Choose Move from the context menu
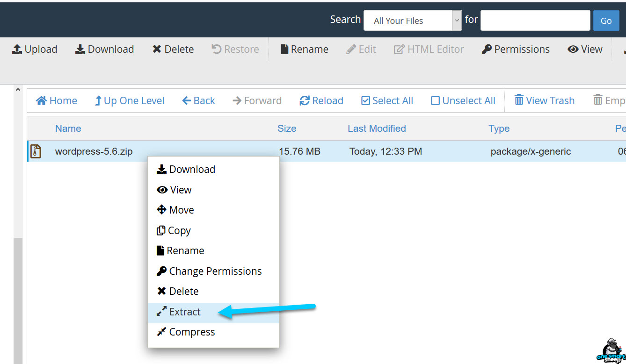Viewport: 626px width, 364px height. coord(213,210)
